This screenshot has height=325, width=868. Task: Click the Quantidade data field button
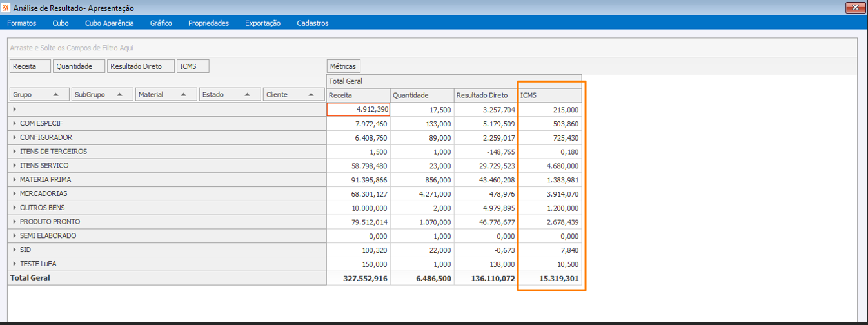80,66
